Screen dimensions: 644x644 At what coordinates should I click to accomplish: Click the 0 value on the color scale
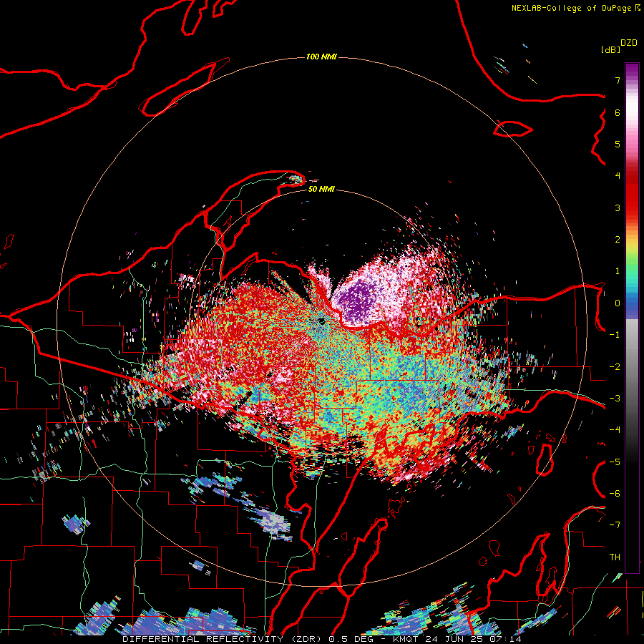[x=618, y=303]
